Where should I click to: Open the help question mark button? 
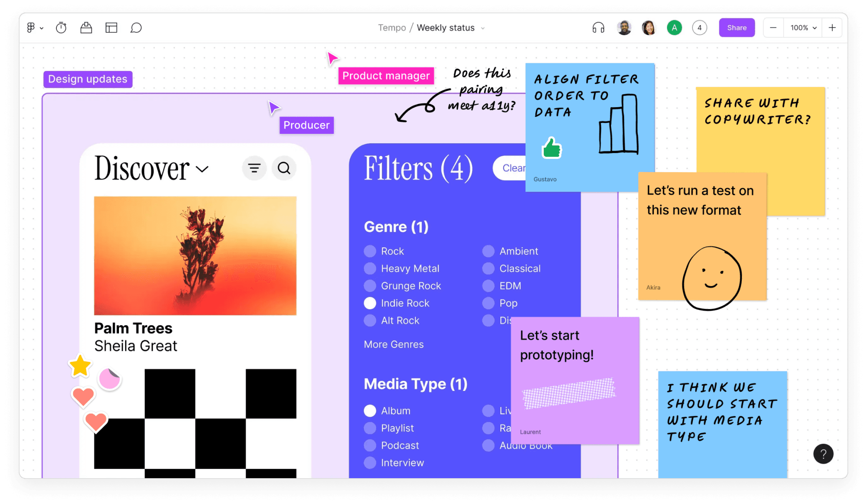[823, 454]
